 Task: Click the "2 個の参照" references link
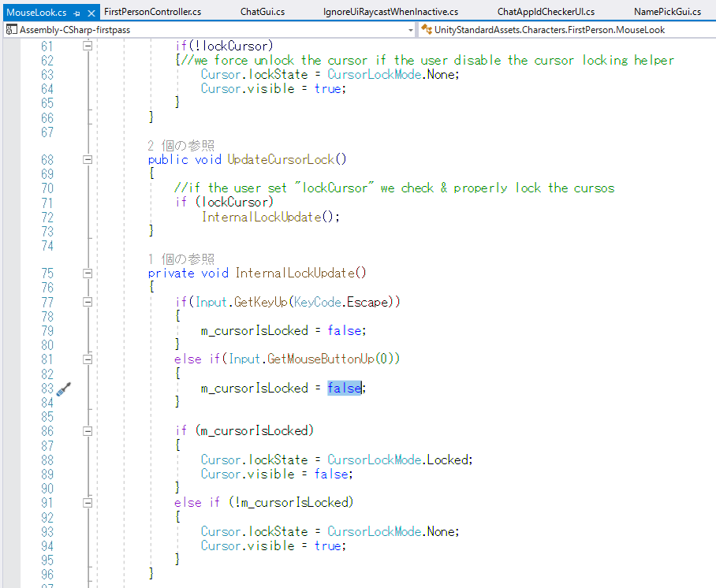pyautogui.click(x=181, y=146)
